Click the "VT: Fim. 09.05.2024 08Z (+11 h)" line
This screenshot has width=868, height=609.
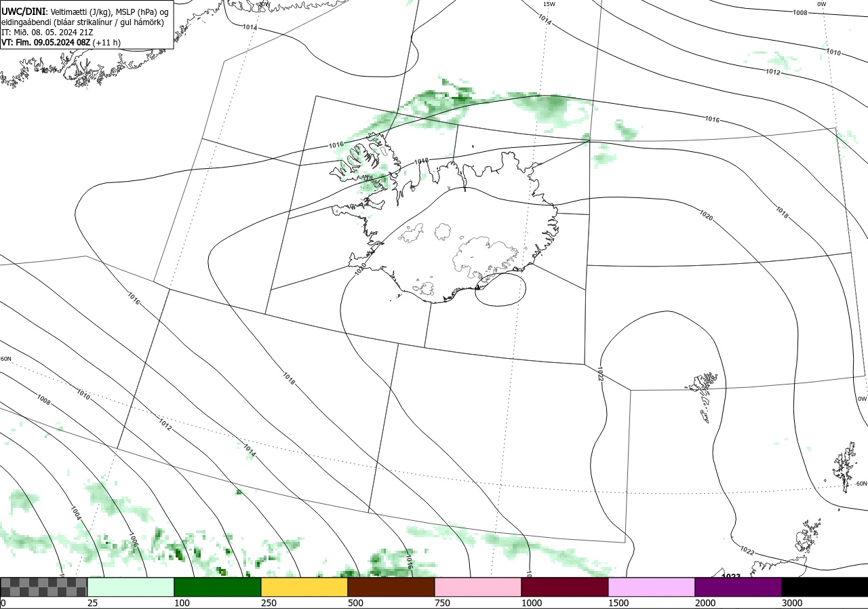click(x=61, y=42)
